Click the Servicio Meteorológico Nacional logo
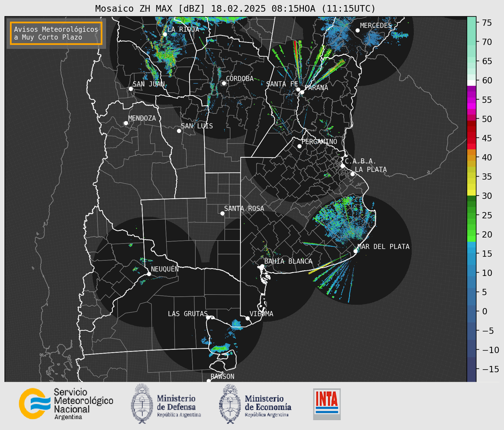Screen dimensions: 504x430 coord(66,404)
